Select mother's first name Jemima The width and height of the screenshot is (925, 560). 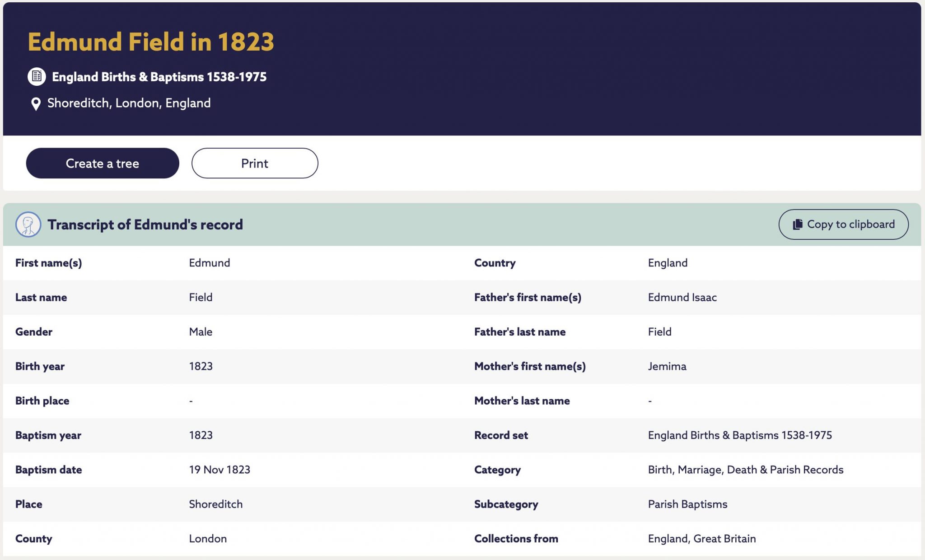point(667,366)
